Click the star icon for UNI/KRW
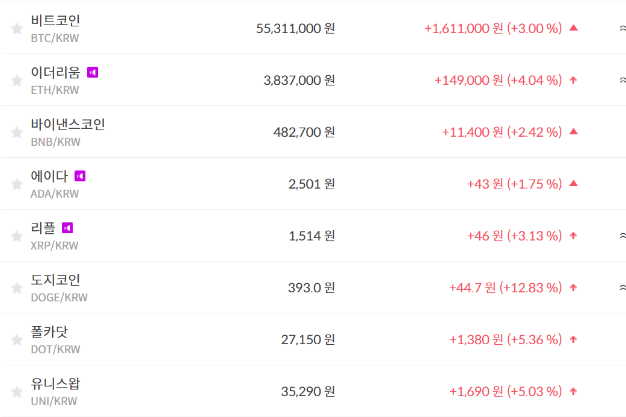The image size is (626, 417). click(16, 392)
